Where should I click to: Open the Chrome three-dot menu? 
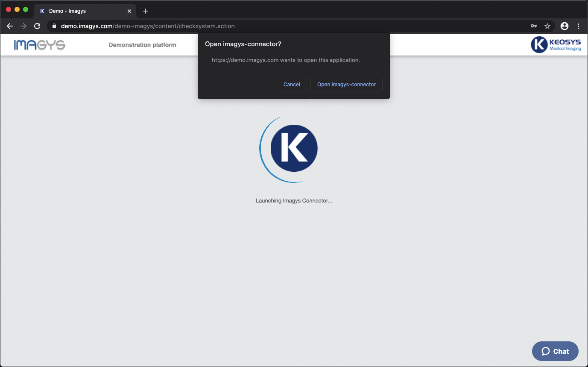click(579, 26)
